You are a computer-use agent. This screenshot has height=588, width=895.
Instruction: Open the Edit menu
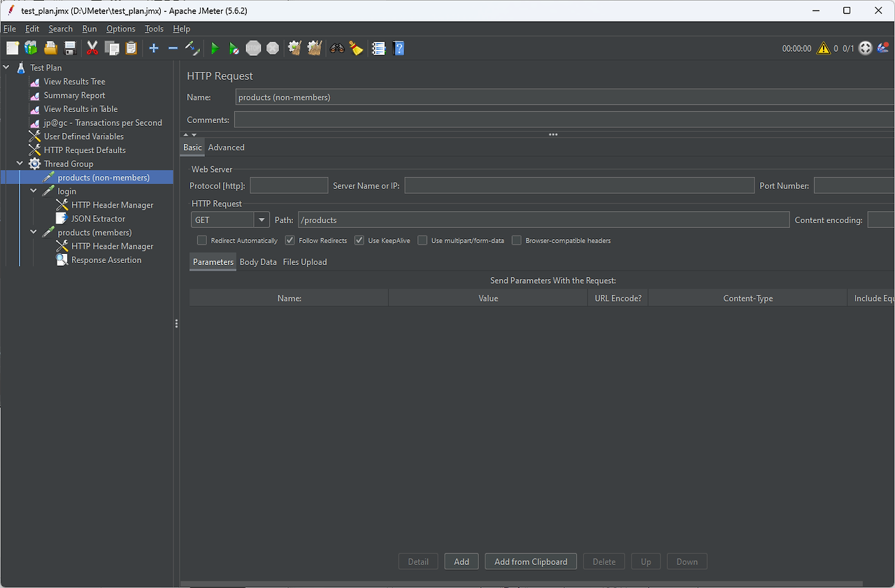(32, 29)
